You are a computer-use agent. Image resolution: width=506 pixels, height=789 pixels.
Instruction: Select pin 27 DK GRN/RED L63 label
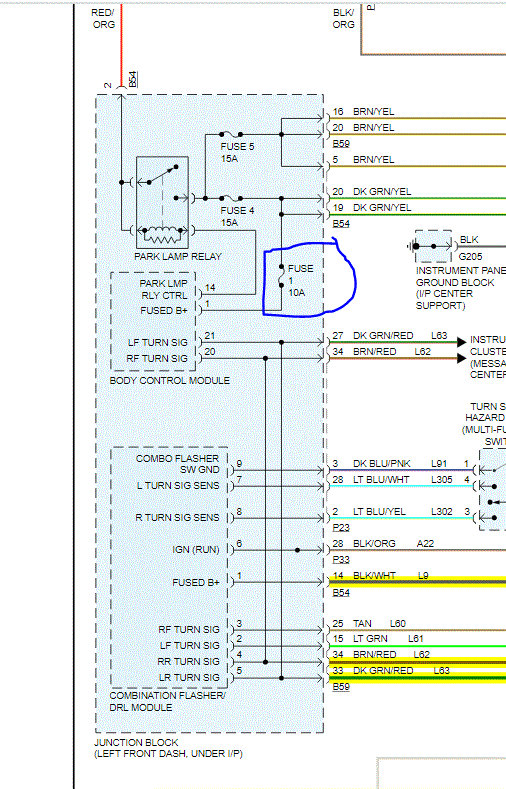(390, 336)
